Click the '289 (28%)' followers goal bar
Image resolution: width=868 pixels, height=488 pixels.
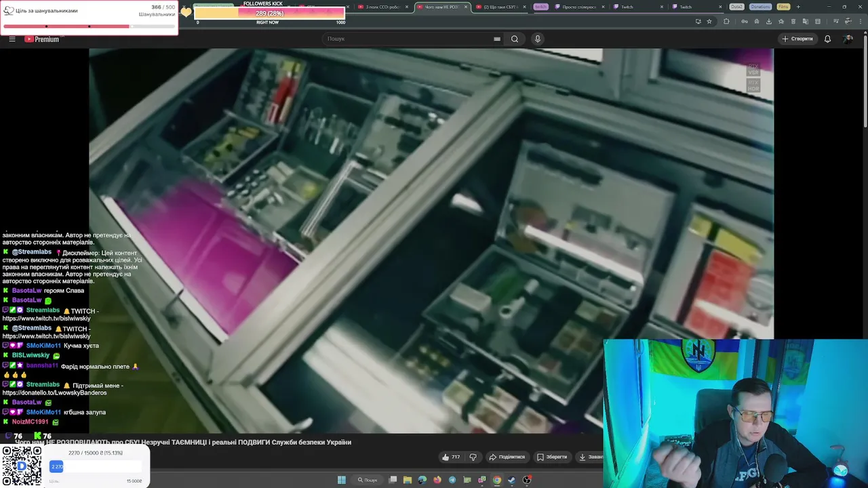269,14
